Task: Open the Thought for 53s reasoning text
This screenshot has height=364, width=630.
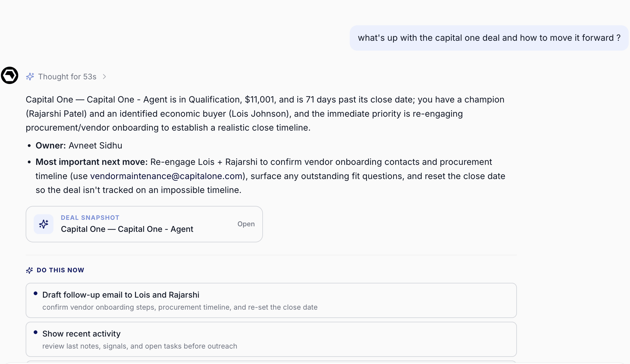Action: coord(67,77)
